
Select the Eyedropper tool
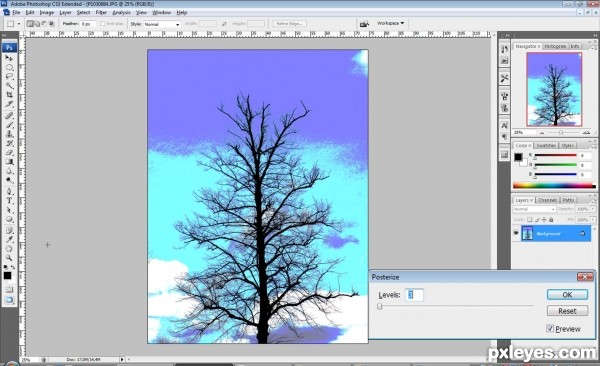point(9,240)
